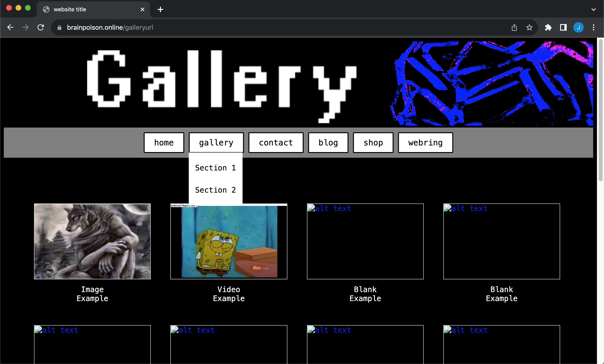The width and height of the screenshot is (604, 364).
Task: Expand the tab search chevron
Action: tap(593, 10)
